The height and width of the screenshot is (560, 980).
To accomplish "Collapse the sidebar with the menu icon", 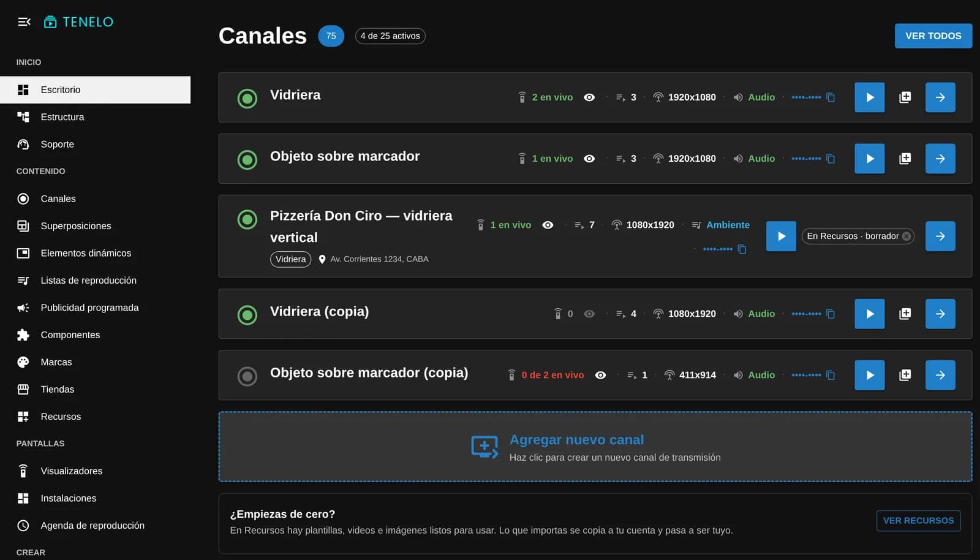I will pyautogui.click(x=24, y=22).
